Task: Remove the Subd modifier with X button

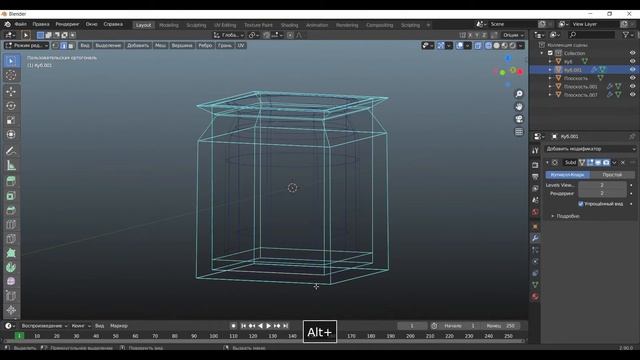Action: point(623,162)
